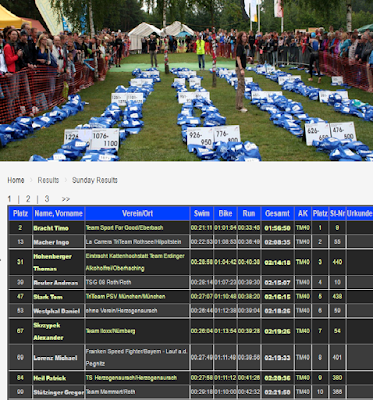The height and width of the screenshot is (400, 373).
Task: Click club Team Icox/Nürnberg
Action: point(110,331)
